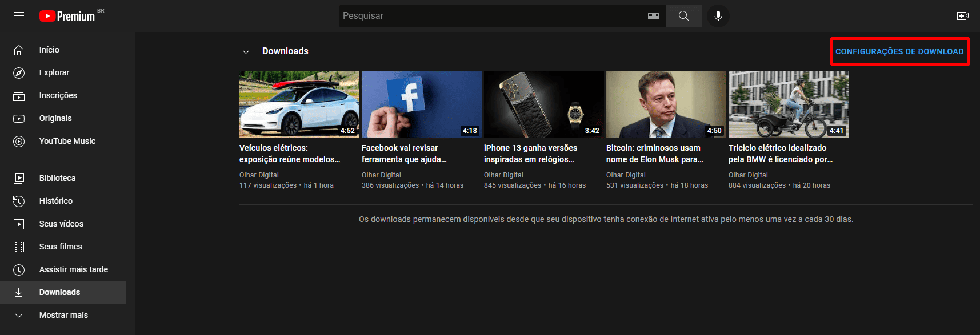Play the Facebook logo video thumbnail
Image resolution: width=980 pixels, height=335 pixels.
422,104
